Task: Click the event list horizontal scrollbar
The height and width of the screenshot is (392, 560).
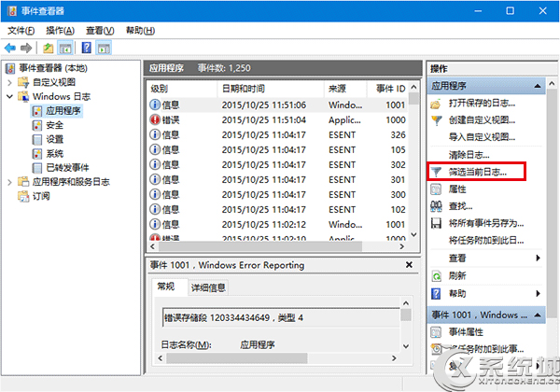Action: tap(260, 246)
